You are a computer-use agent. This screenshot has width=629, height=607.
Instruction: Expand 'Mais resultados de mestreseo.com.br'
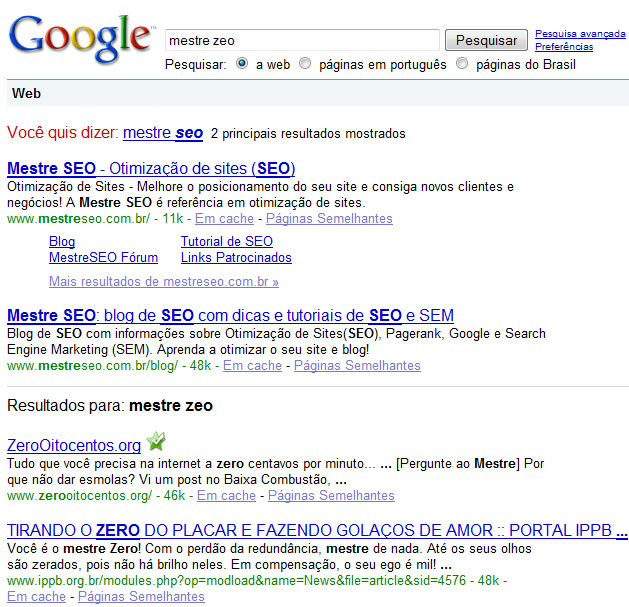(163, 282)
